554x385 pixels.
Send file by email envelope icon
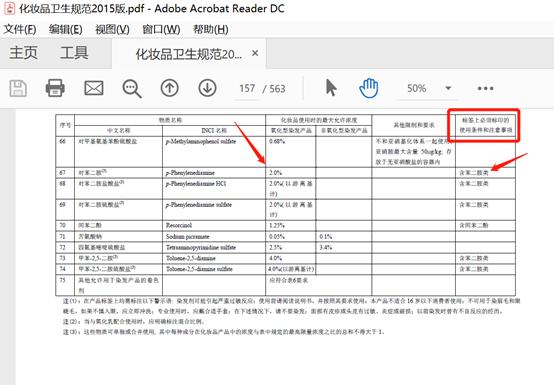(94, 88)
